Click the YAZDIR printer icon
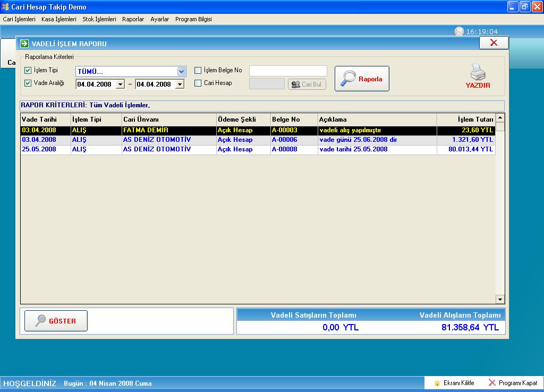 pyautogui.click(x=478, y=73)
